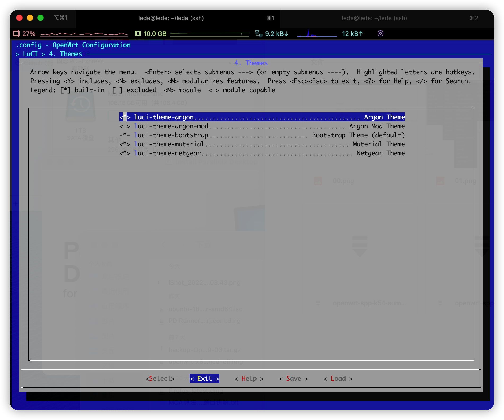Click the Argon Theme description text
Image resolution: width=504 pixels, height=420 pixels.
click(384, 117)
